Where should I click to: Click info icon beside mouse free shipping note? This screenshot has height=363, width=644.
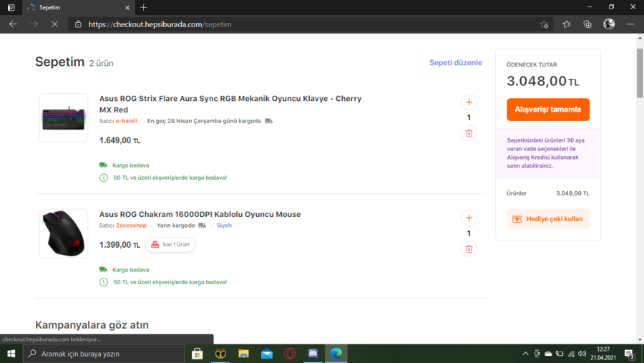point(104,282)
